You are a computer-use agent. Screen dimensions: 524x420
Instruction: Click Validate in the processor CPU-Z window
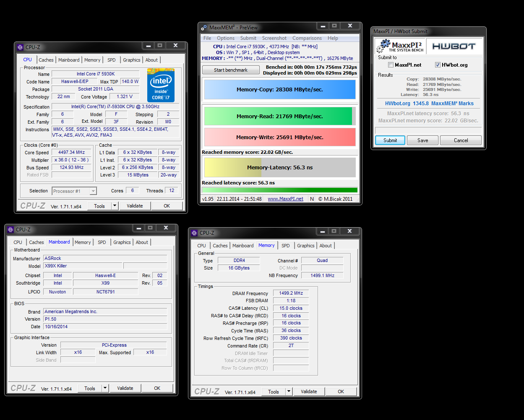[x=135, y=206]
